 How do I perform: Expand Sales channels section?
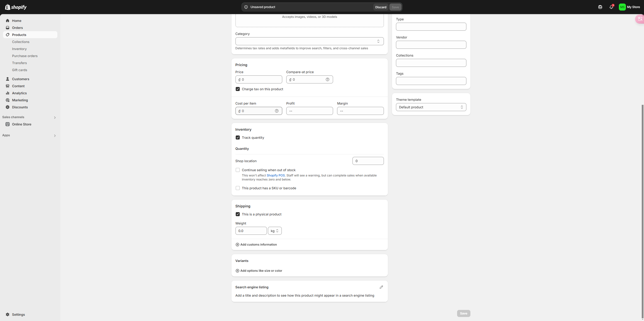[x=55, y=117]
